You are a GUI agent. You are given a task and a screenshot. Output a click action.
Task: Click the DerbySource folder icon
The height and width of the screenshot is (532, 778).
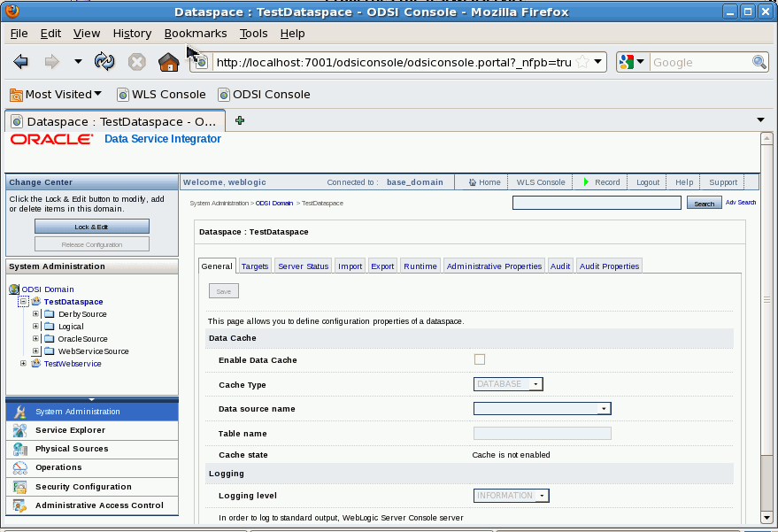(x=49, y=313)
